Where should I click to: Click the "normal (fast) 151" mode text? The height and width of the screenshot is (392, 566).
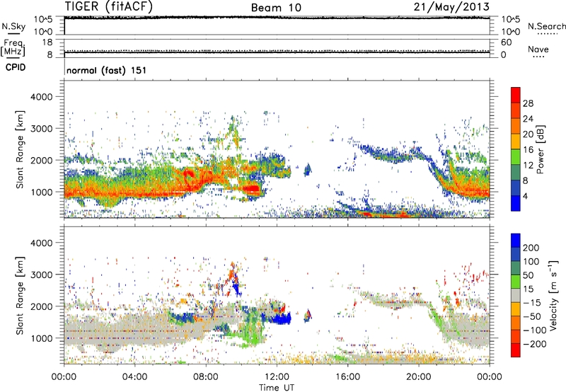pyautogui.click(x=107, y=70)
